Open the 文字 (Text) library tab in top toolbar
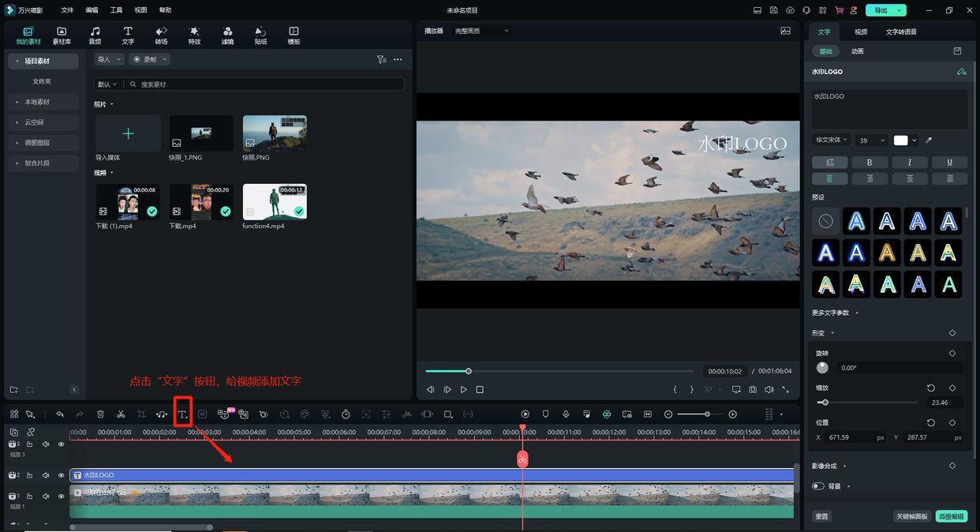 pyautogui.click(x=128, y=36)
